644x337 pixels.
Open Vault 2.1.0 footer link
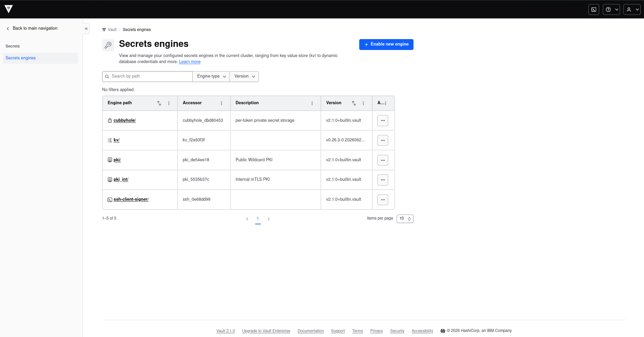pyautogui.click(x=225, y=331)
